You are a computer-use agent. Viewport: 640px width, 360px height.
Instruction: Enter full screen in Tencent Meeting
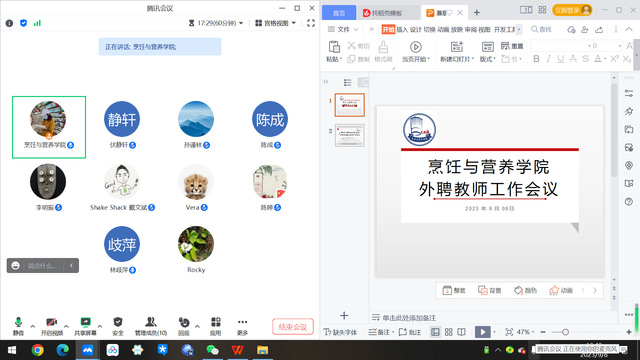pos(311,23)
